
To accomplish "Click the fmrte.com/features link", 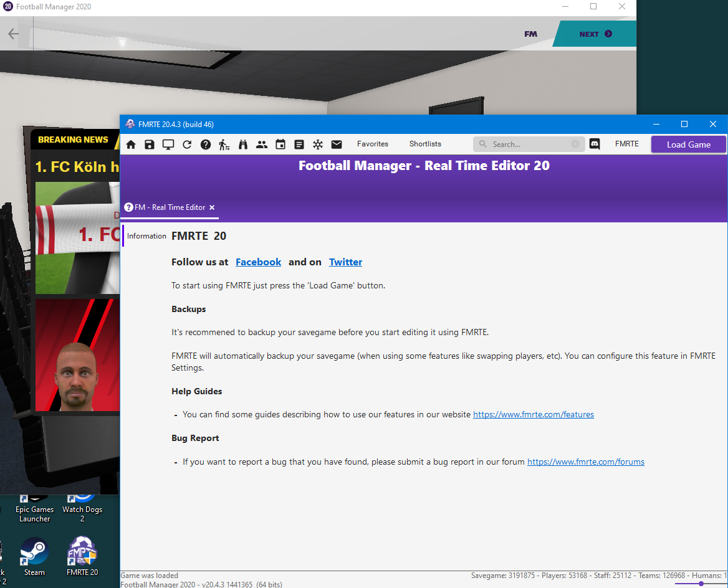I will 533,414.
